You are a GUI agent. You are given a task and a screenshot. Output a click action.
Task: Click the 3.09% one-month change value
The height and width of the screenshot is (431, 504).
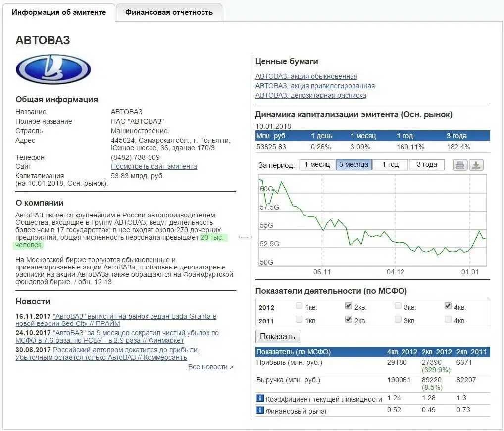(360, 147)
